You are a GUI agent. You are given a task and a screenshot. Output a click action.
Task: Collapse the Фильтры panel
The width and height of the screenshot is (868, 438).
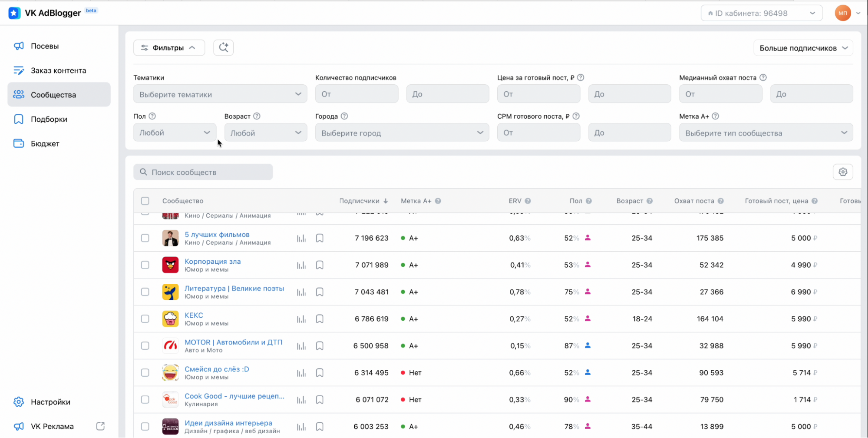click(x=169, y=47)
